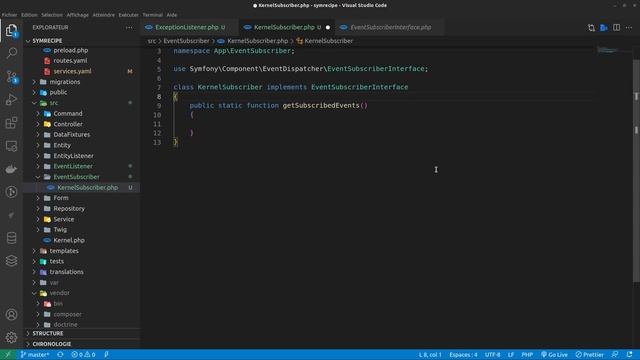Open preload.php in the explorer
This screenshot has height=360, width=640.
pyautogui.click(x=82, y=50)
